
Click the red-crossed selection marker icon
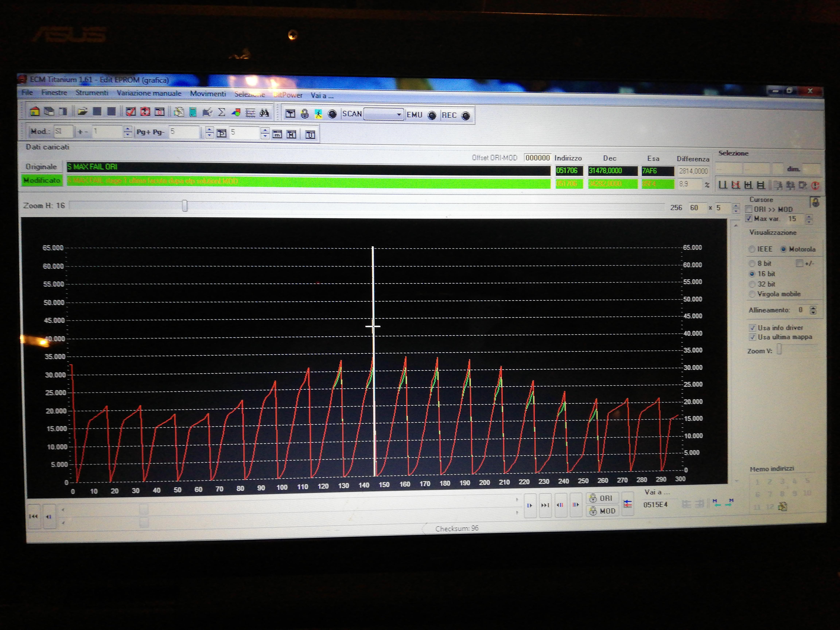point(736,185)
